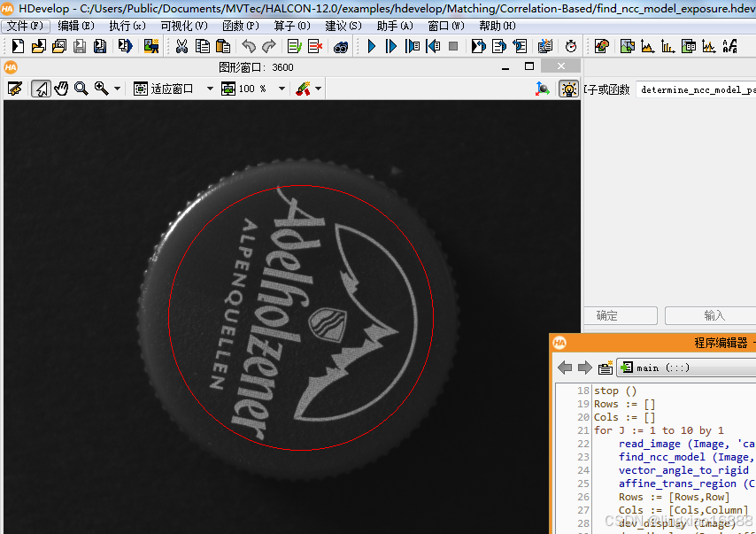Open the line profile tool icon

point(709,46)
